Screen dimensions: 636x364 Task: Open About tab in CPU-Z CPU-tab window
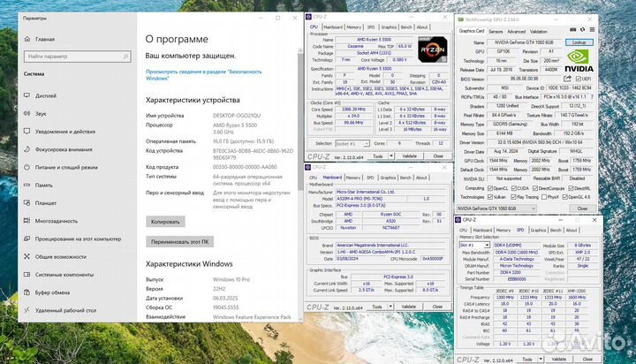422,27
